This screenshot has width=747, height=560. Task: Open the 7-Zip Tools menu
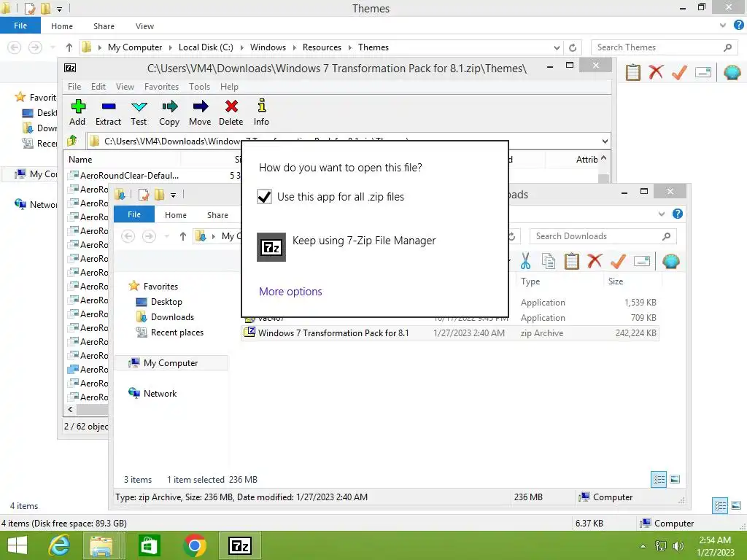(199, 87)
